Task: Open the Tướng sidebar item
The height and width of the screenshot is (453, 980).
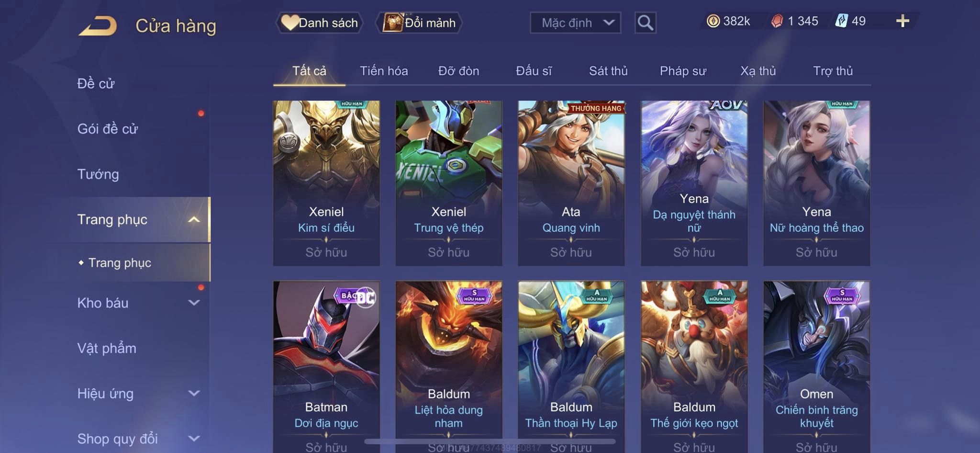Action: pos(98,174)
